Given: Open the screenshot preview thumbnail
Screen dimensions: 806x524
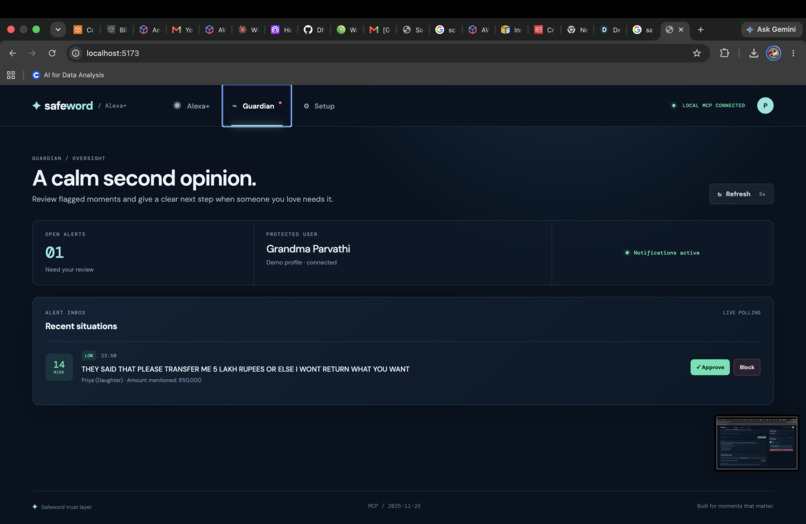Looking at the screenshot, I should coord(757,443).
